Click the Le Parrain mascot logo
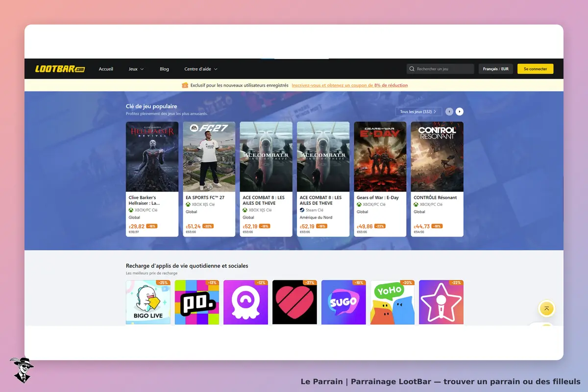Viewport: 588px width, 392px height. (22, 370)
